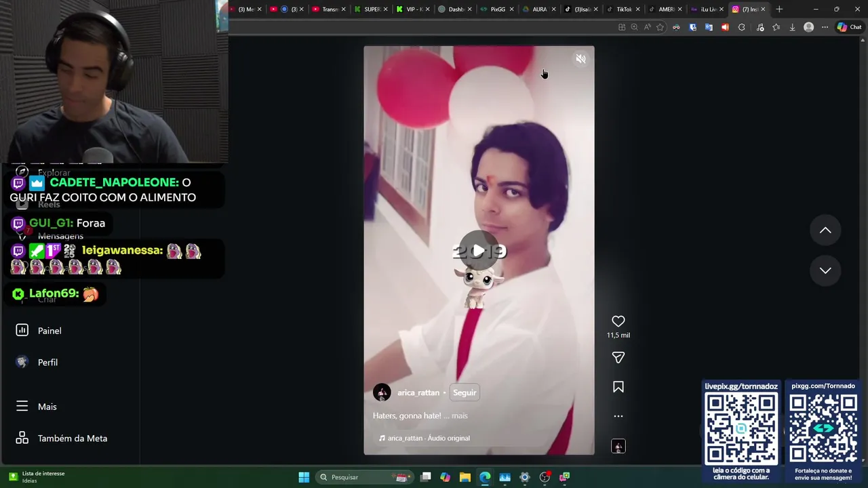The height and width of the screenshot is (488, 868).
Task: Save the reel with the bookmark icon
Action: click(x=618, y=387)
